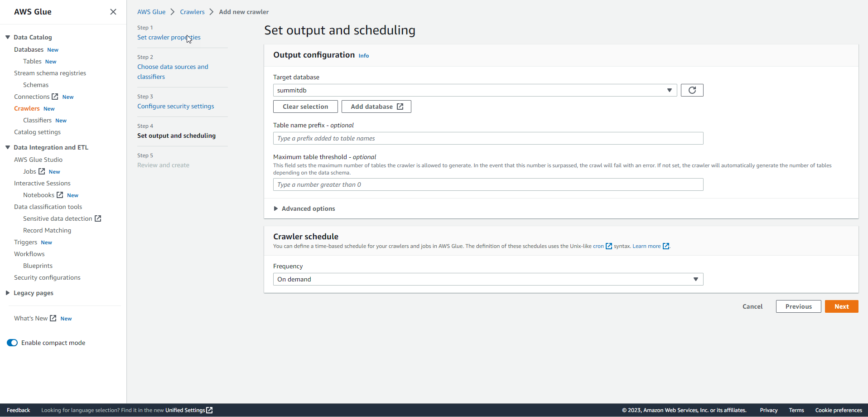Refresh the target database list
The height and width of the screenshot is (417, 868).
tap(692, 90)
